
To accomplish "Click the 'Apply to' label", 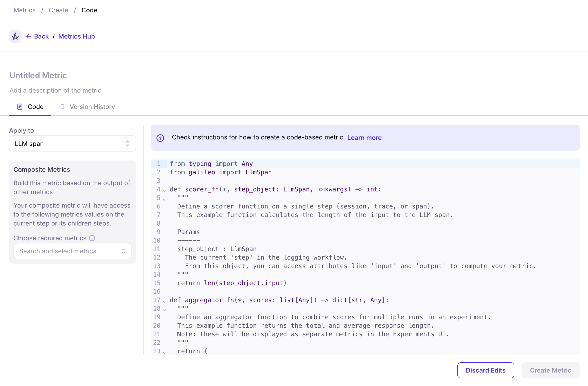I will coord(22,130).
